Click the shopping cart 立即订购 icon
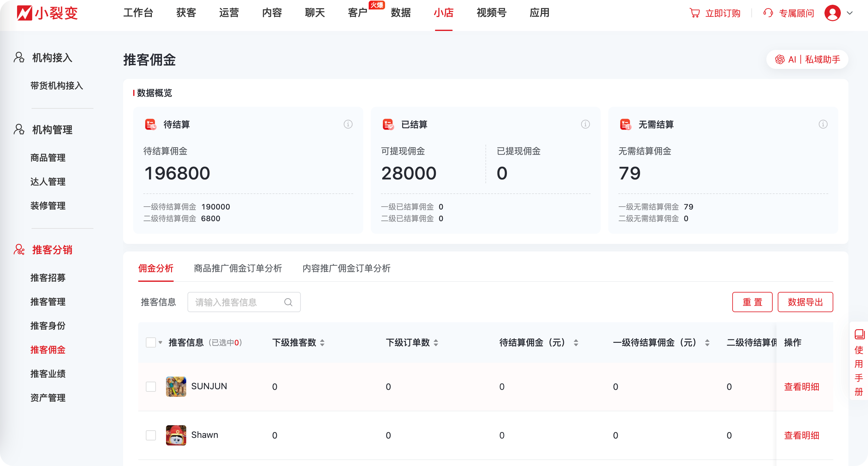 (694, 13)
